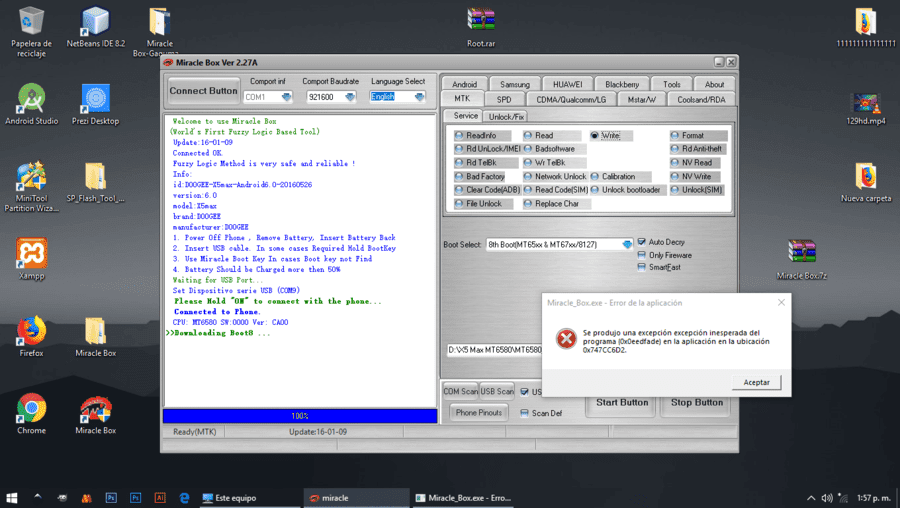Screen dimensions: 900x508
Task: Select NV Write radio option
Action: 695,176
